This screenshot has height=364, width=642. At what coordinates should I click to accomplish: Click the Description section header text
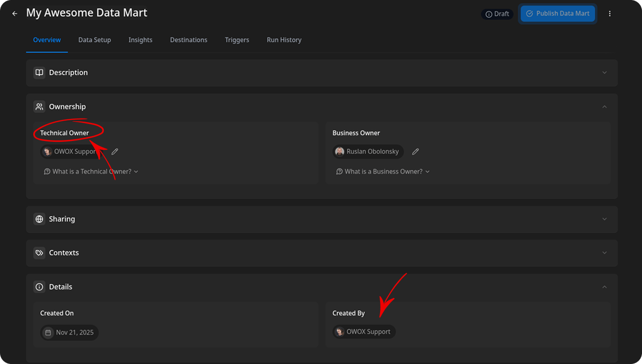point(68,73)
